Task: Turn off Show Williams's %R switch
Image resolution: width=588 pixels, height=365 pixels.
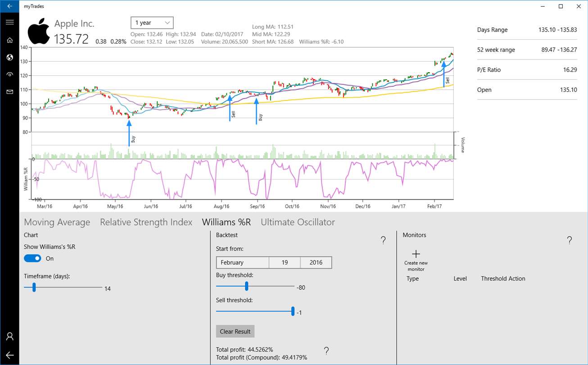Action: click(32, 258)
